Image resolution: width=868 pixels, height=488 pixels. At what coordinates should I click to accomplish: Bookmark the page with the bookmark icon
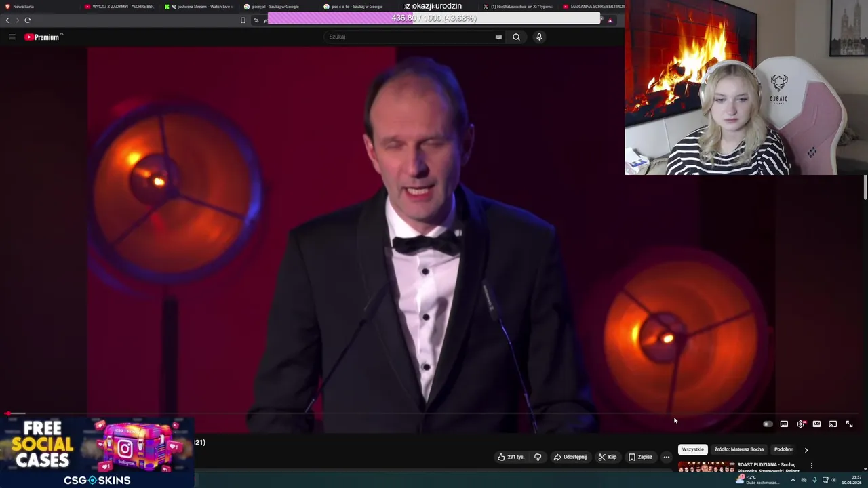point(243,20)
